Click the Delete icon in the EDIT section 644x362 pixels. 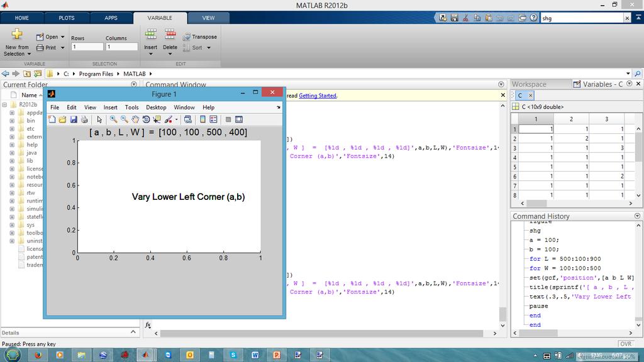click(x=170, y=35)
